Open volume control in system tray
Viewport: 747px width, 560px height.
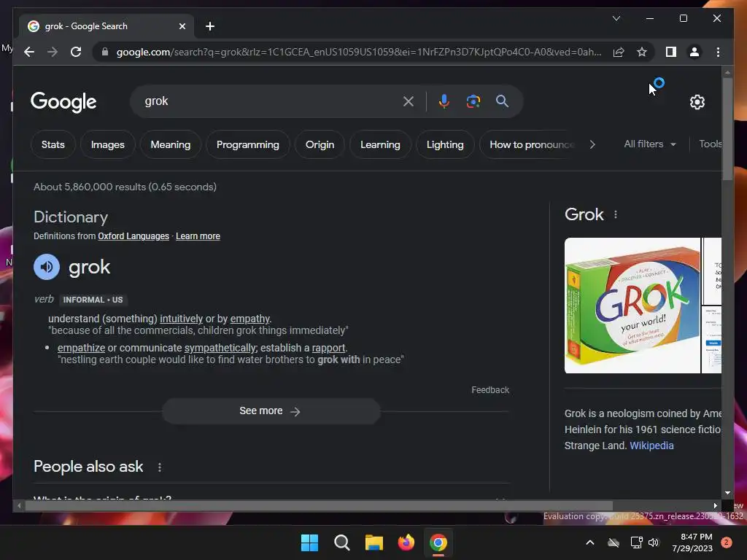[x=654, y=542]
